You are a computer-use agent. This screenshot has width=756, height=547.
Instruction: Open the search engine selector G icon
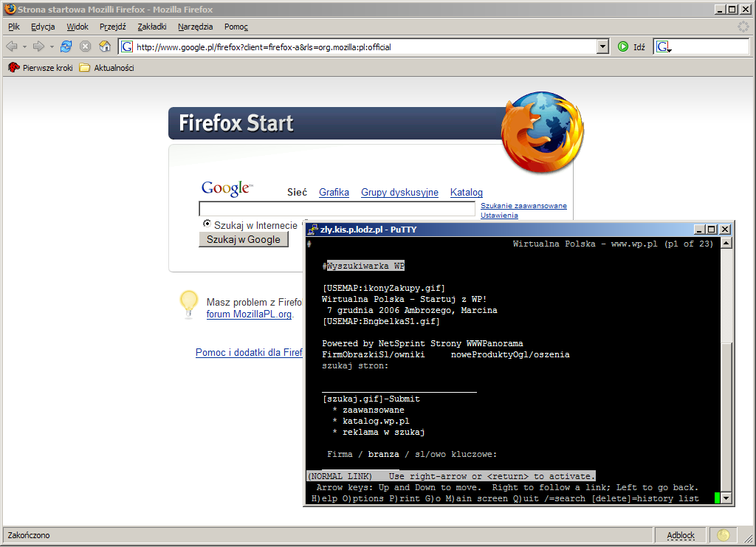click(x=664, y=47)
